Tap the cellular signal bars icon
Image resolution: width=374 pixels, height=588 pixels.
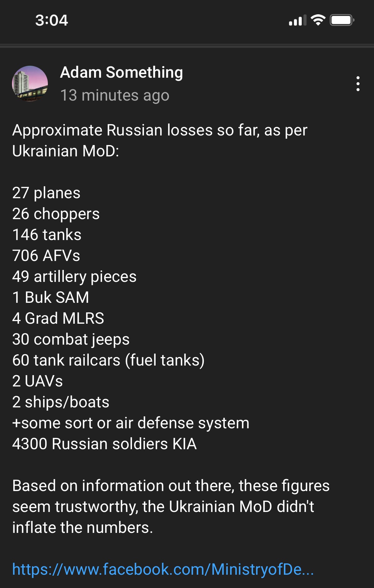pyautogui.click(x=298, y=21)
